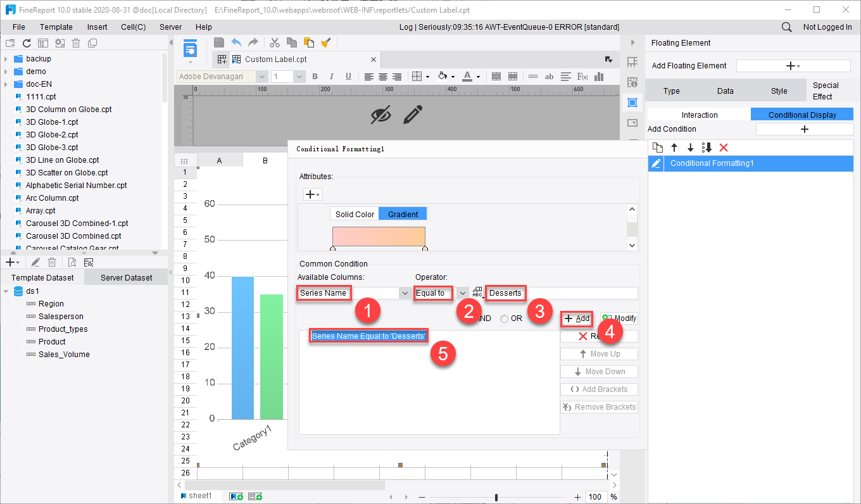Screen dimensions: 861x504
Task: Open the Operator dropdown
Action: pos(463,293)
